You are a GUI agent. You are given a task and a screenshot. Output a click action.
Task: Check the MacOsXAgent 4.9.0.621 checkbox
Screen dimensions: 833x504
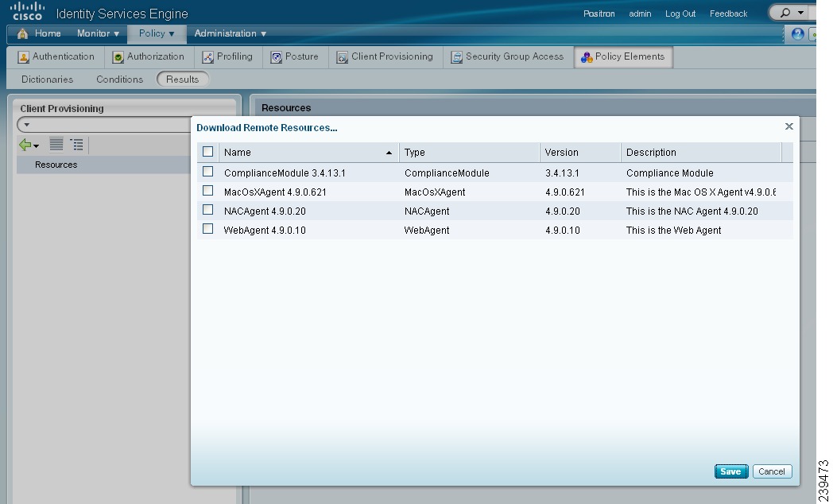click(207, 191)
